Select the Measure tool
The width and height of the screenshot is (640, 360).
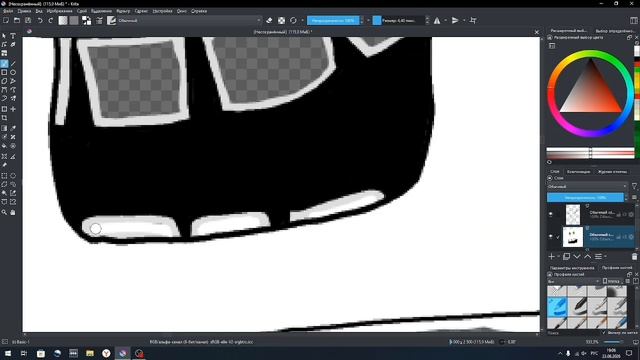tap(13, 156)
